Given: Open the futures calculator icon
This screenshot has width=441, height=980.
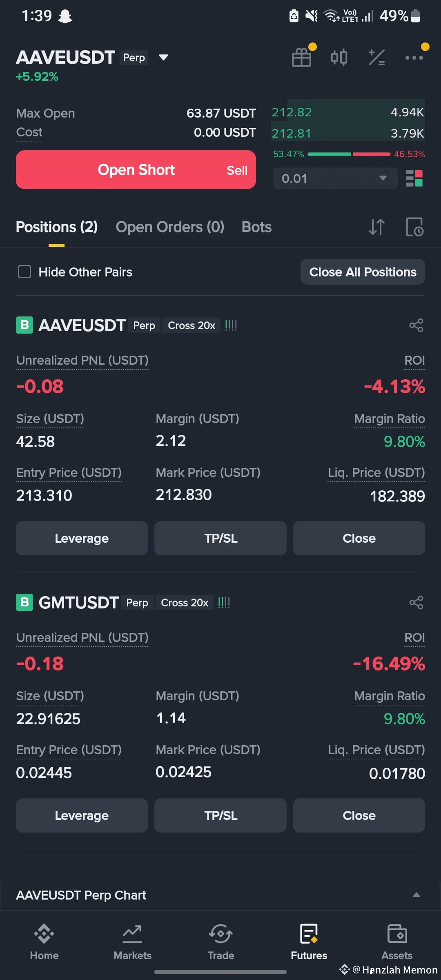Looking at the screenshot, I should tap(376, 57).
